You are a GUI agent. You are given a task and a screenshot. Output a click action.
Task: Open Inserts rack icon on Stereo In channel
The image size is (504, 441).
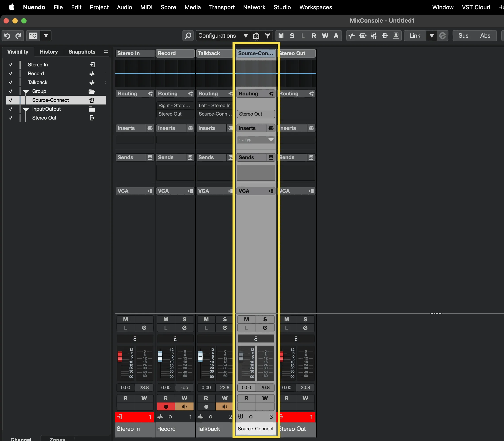point(150,128)
